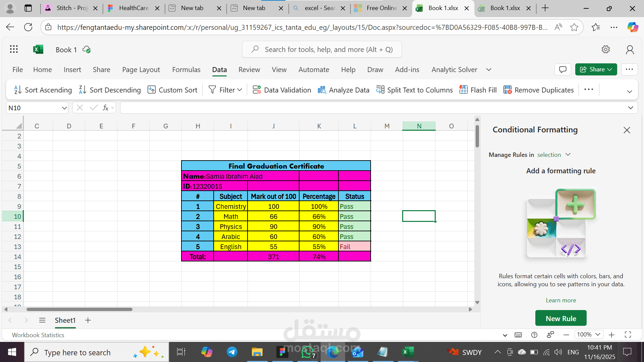Open the Custom Sort dialog
Viewport: 644px width, 362px height.
click(x=172, y=90)
